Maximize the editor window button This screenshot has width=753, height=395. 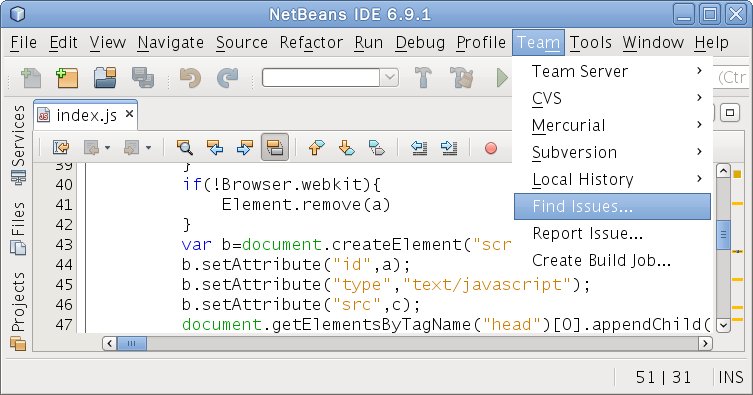point(730,113)
